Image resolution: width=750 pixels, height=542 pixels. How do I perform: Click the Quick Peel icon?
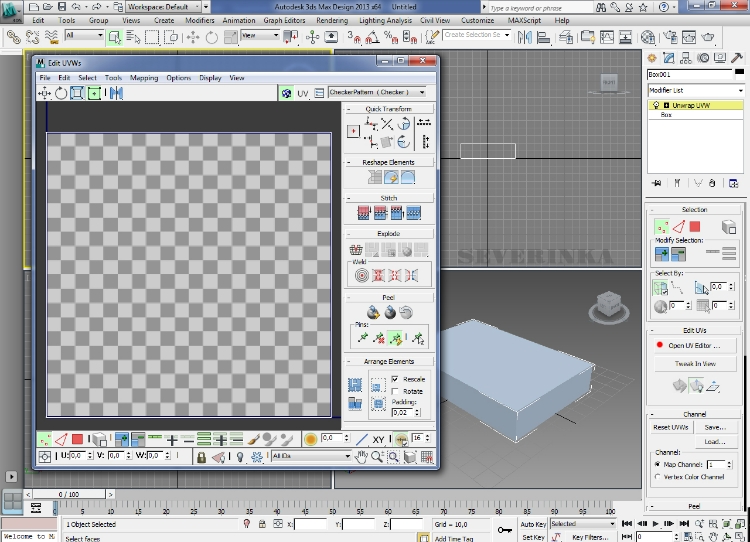pos(373,312)
